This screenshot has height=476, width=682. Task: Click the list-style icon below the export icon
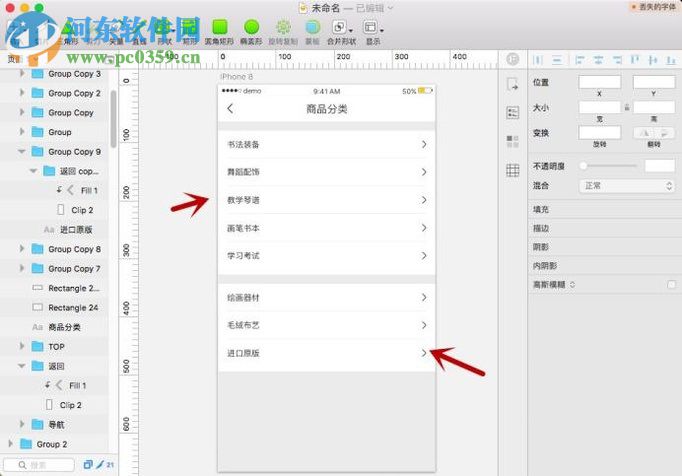pos(513,113)
